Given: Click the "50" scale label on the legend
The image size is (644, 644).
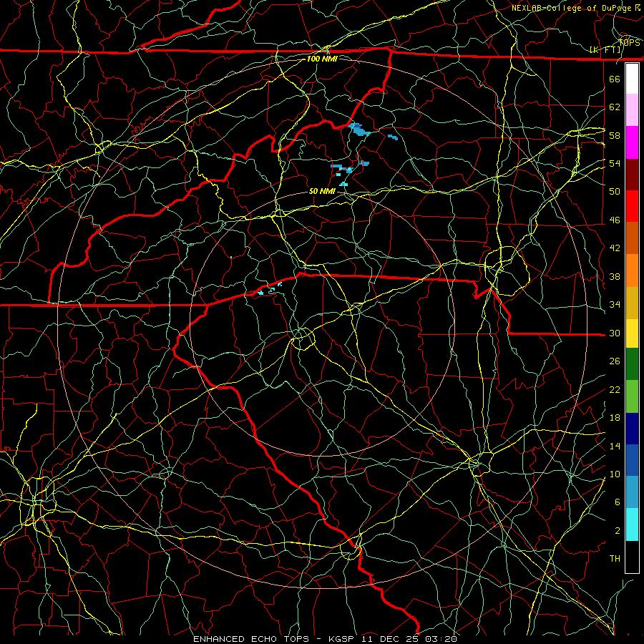Looking at the screenshot, I should [615, 191].
